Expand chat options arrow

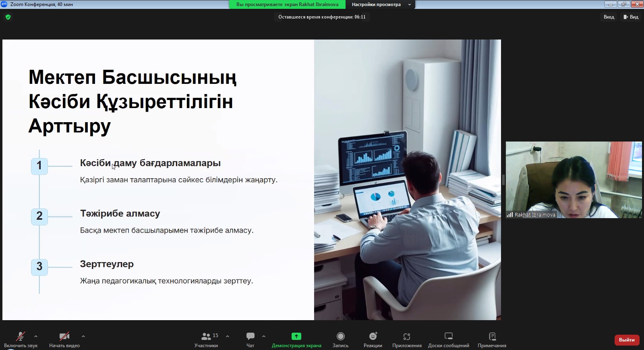click(x=264, y=336)
